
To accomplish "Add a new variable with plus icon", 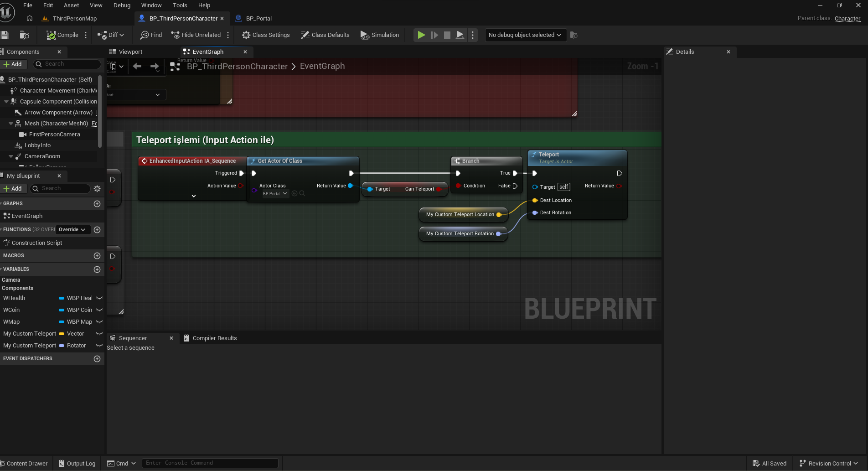I will click(x=97, y=269).
